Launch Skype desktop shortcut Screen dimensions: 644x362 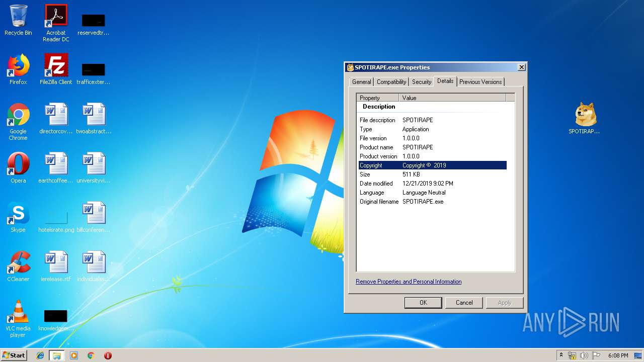(x=18, y=217)
